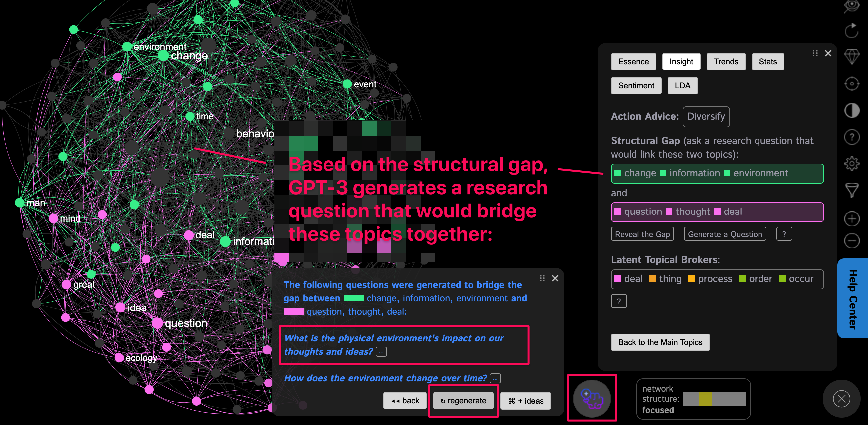The image size is (868, 425).
Task: Recenter view with the crosshair target icon
Action: pos(852,83)
